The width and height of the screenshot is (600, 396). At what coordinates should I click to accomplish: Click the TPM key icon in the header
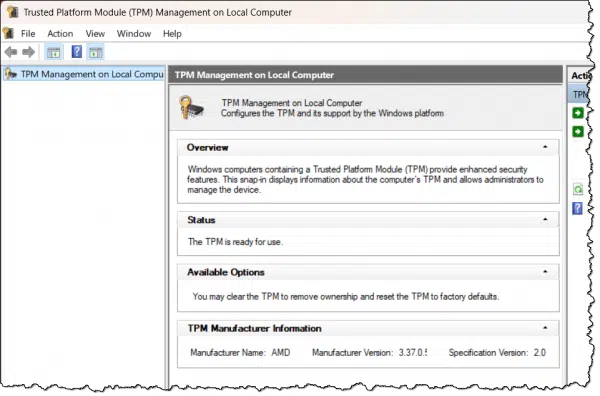[191, 108]
